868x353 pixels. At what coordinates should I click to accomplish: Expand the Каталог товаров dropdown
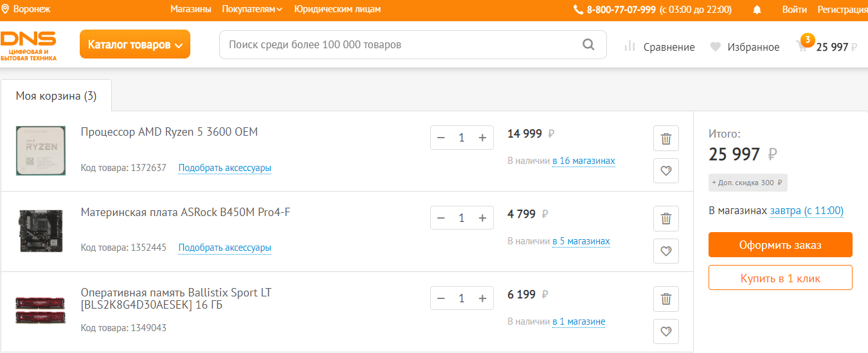coord(135,44)
